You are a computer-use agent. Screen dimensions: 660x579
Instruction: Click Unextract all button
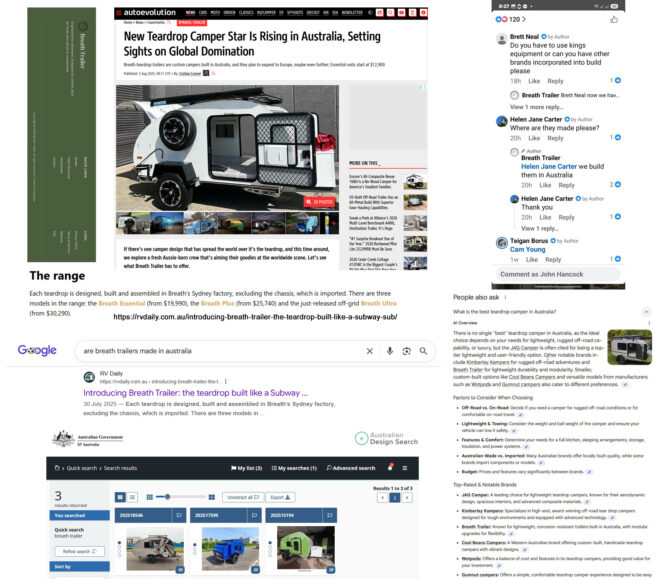[243, 497]
